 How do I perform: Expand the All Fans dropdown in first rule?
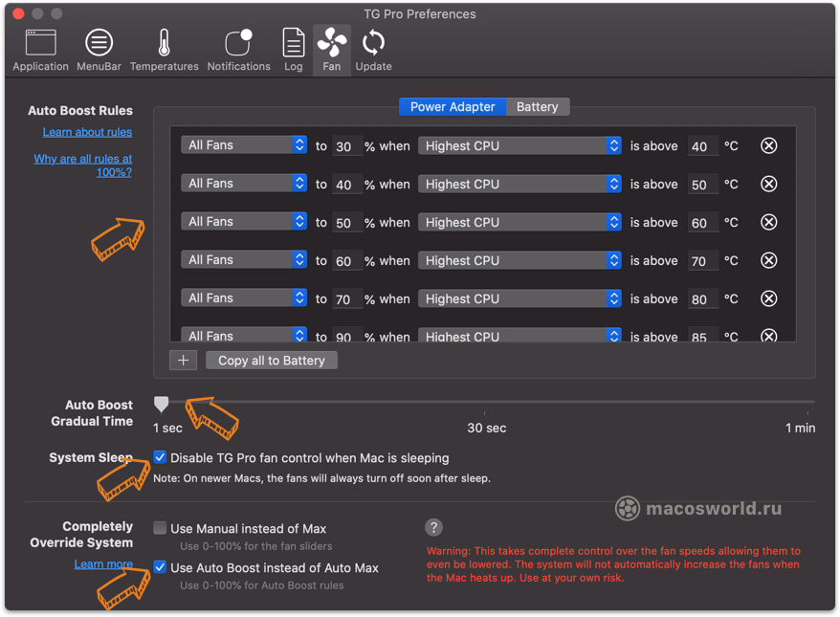point(244,145)
